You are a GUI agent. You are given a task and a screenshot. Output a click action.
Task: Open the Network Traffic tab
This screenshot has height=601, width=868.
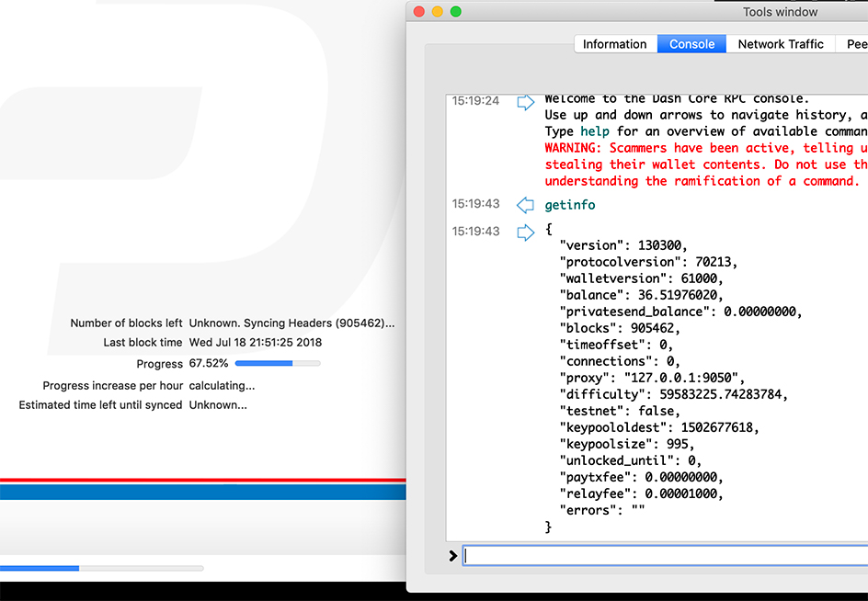click(x=781, y=44)
